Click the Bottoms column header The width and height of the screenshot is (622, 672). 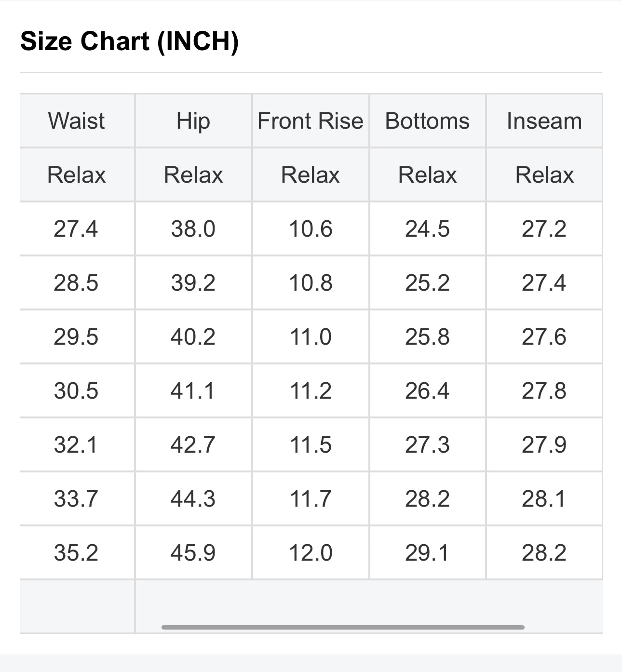click(427, 121)
